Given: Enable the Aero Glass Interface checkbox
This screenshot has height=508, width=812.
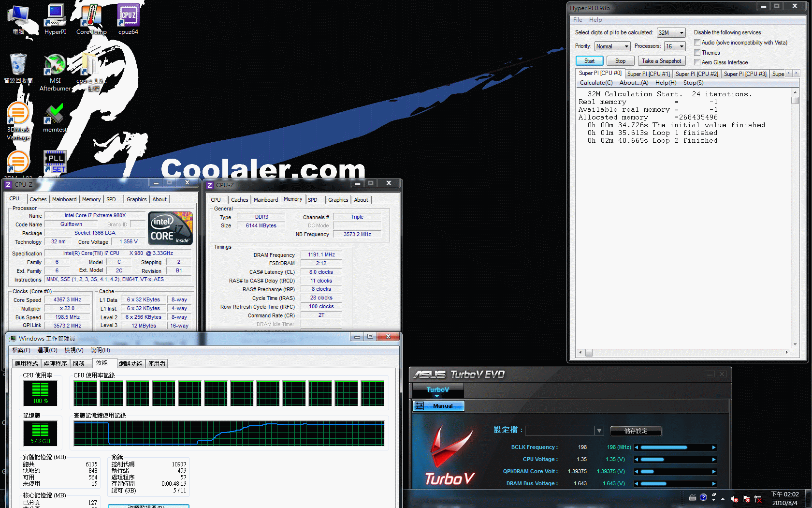Looking at the screenshot, I should [697, 62].
